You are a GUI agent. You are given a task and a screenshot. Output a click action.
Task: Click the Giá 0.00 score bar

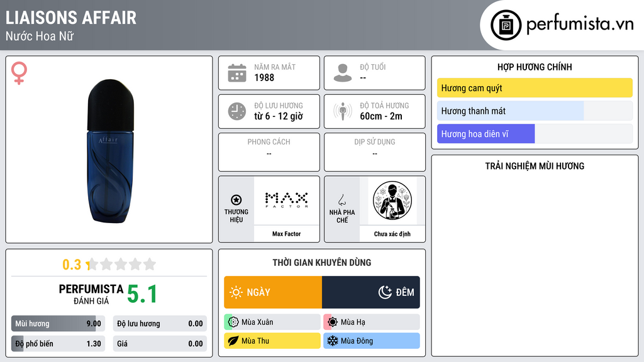(x=160, y=344)
